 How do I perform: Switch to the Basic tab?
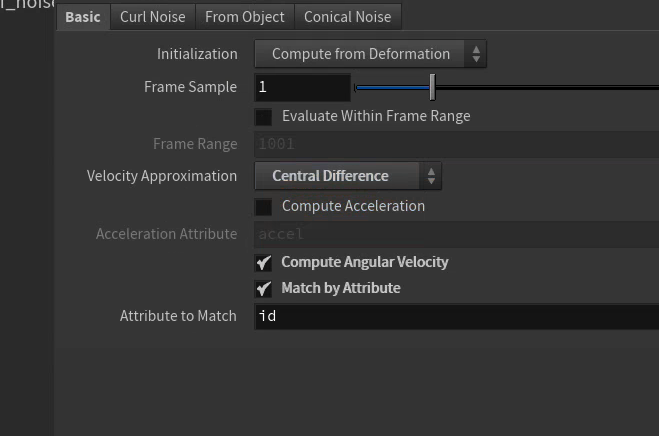click(x=83, y=17)
